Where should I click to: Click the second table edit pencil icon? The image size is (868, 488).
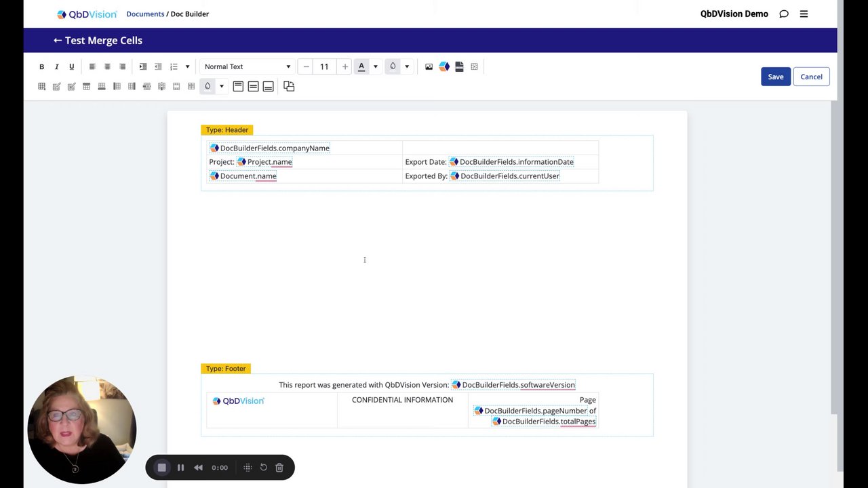click(x=71, y=86)
